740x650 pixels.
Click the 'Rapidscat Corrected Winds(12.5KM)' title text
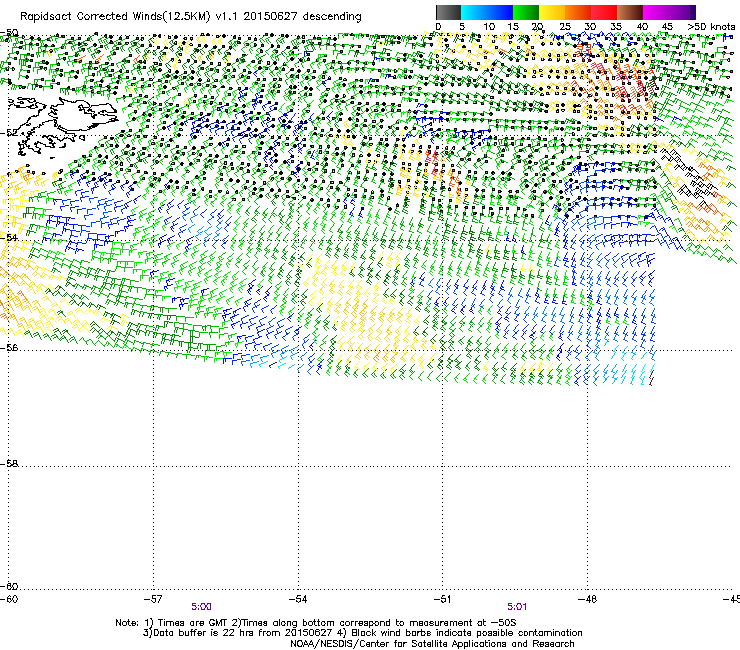[x=115, y=17]
